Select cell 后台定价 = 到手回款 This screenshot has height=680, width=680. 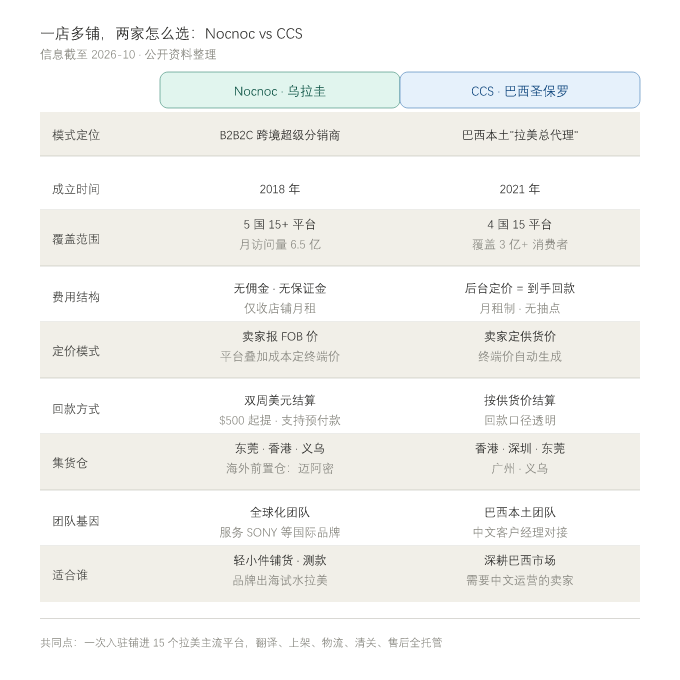coord(520,288)
